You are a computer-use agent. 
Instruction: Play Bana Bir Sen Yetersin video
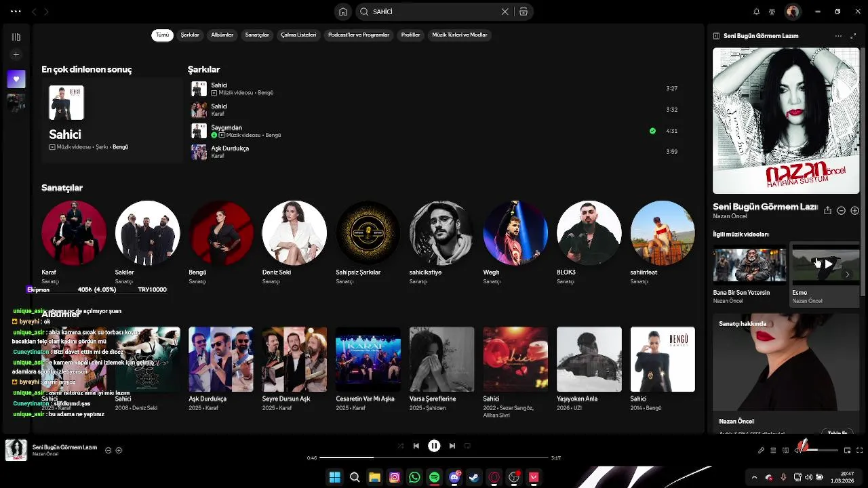pyautogui.click(x=749, y=265)
